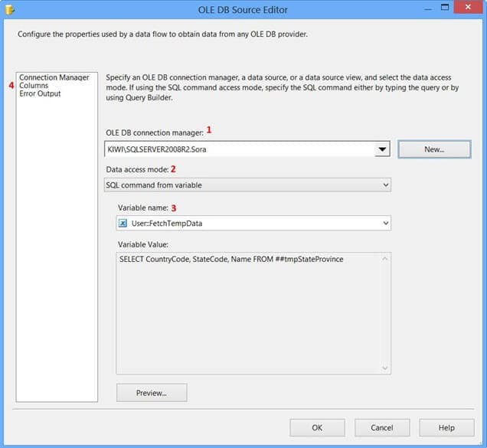Click the KIWI\SQLSERVER2008R2.Sora connection text field

coord(237,149)
